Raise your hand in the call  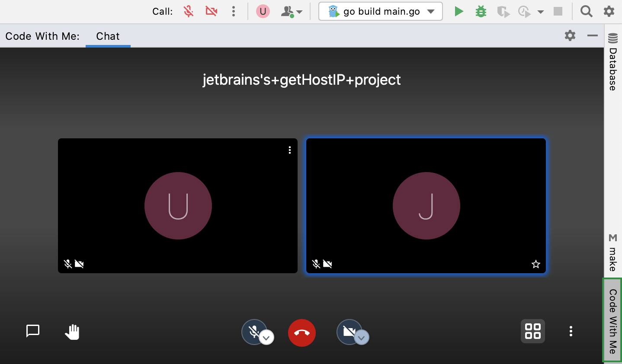pyautogui.click(x=72, y=331)
